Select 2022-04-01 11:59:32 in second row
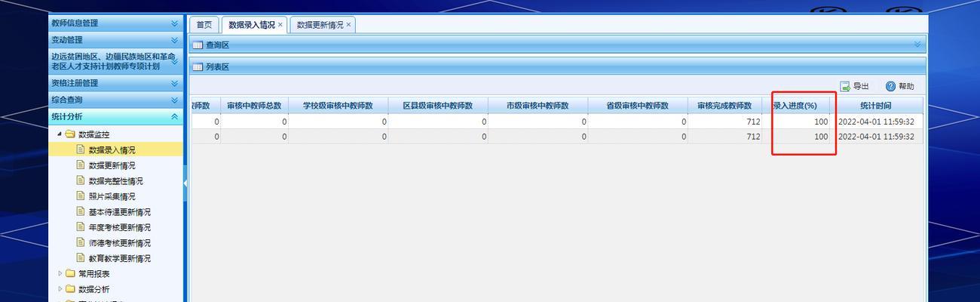The width and height of the screenshot is (980, 302). click(876, 137)
